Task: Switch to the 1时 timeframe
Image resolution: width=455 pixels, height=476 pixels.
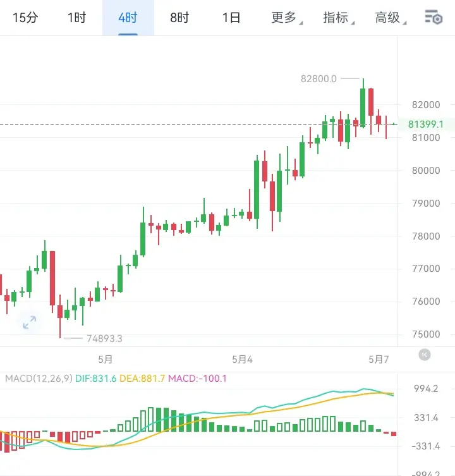Action: [77, 18]
